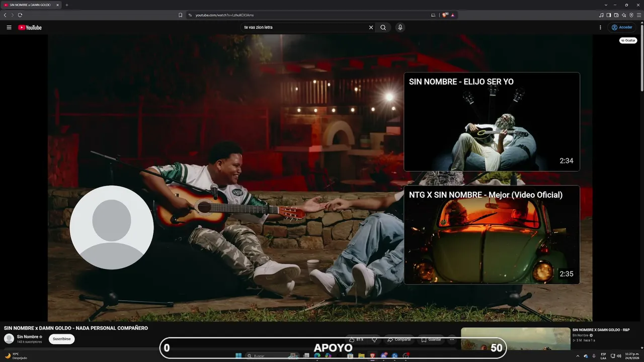This screenshot has height=362, width=644.
Task: Reload the current page
Action: (x=20, y=15)
